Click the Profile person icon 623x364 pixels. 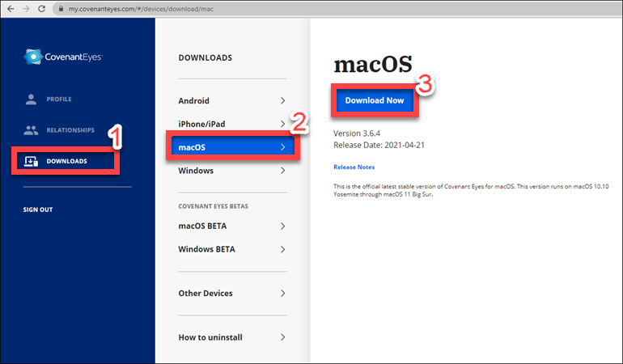point(31,99)
